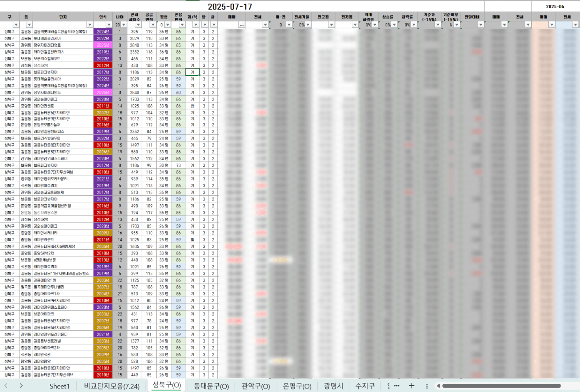Open the 동 column filter dropdown
This screenshot has height=392, width=580.
point(29,24)
